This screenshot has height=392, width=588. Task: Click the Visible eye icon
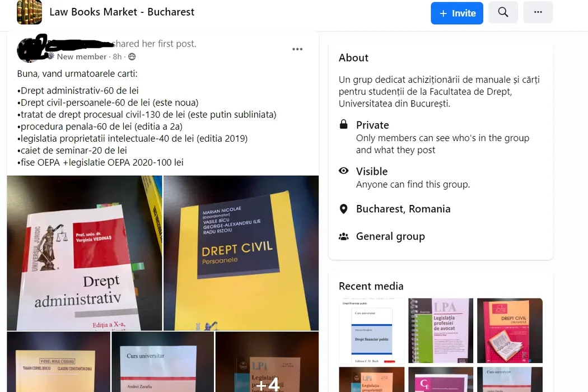[343, 171]
